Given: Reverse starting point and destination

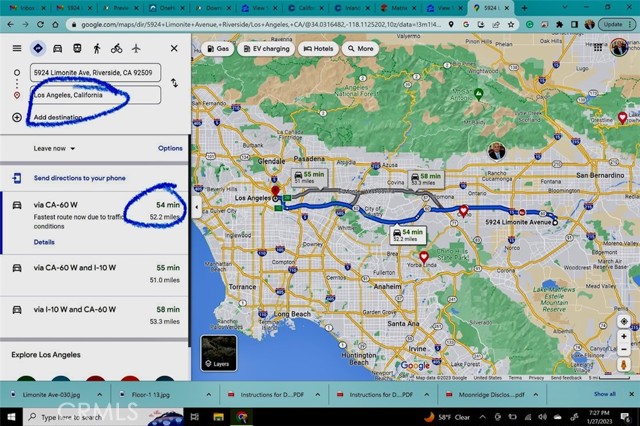Looking at the screenshot, I should click(176, 83).
